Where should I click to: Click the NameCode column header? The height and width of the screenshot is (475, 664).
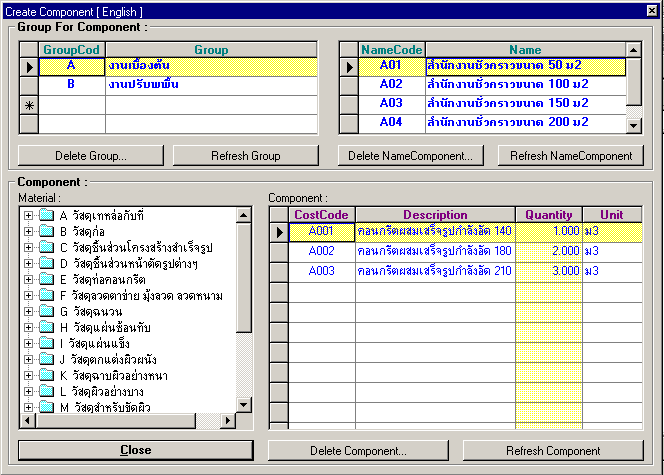(x=392, y=50)
